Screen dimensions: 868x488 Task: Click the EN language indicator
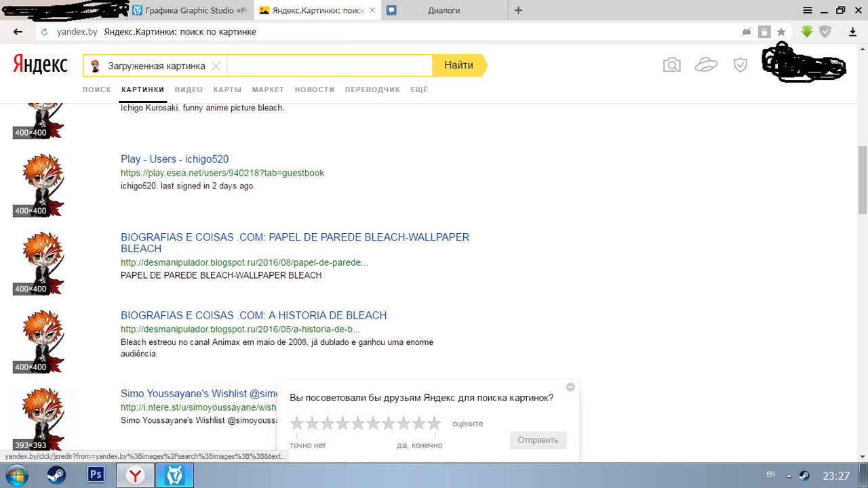[x=770, y=474]
